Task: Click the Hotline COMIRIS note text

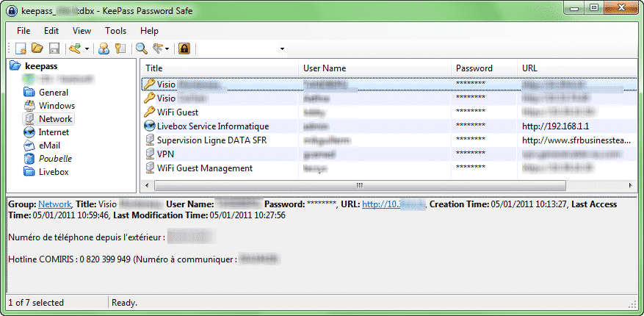Action: 123,259
